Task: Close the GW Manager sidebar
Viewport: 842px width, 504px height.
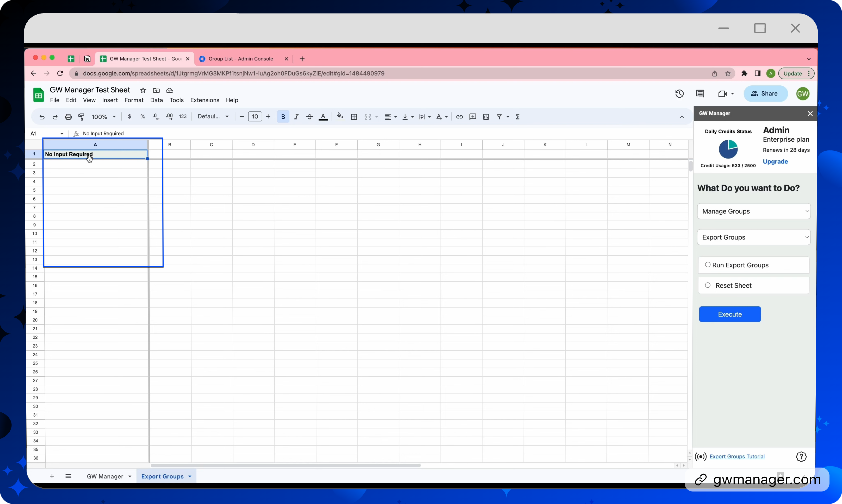Action: 810,114
